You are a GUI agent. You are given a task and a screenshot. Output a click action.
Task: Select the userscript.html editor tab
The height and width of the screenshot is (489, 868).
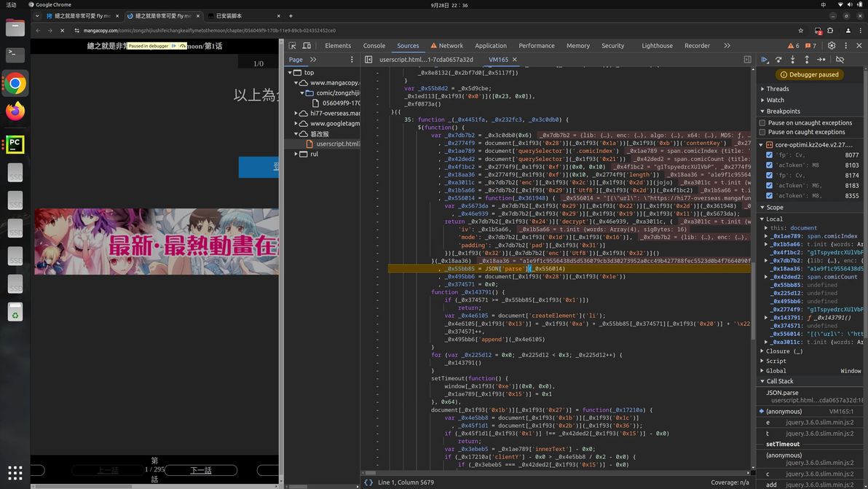tap(426, 59)
